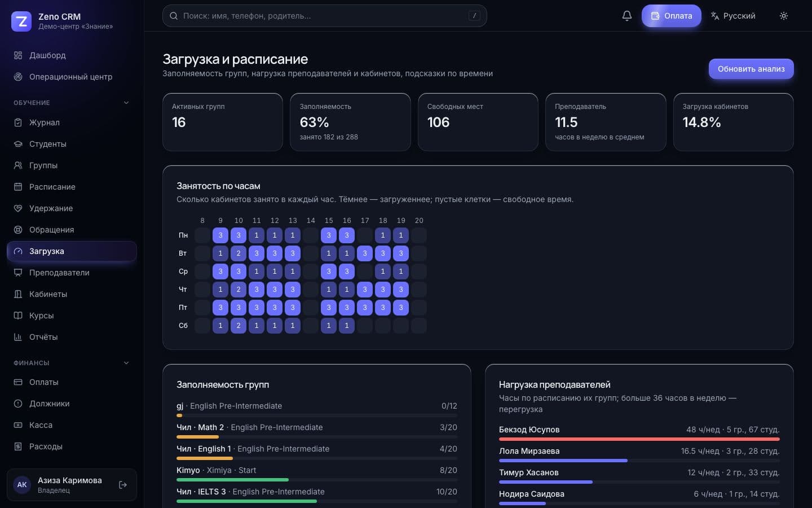The width and height of the screenshot is (812, 508).
Task: Focus the search field for name, phone
Action: pyautogui.click(x=324, y=16)
